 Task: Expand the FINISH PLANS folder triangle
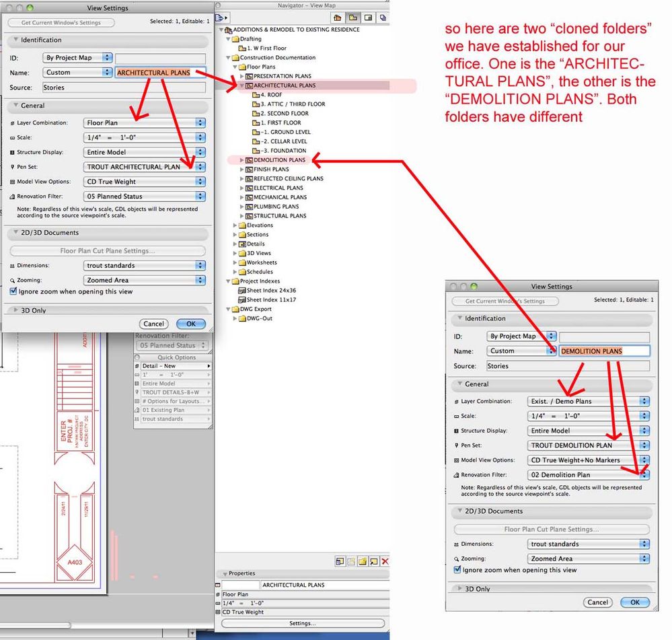pos(241,170)
